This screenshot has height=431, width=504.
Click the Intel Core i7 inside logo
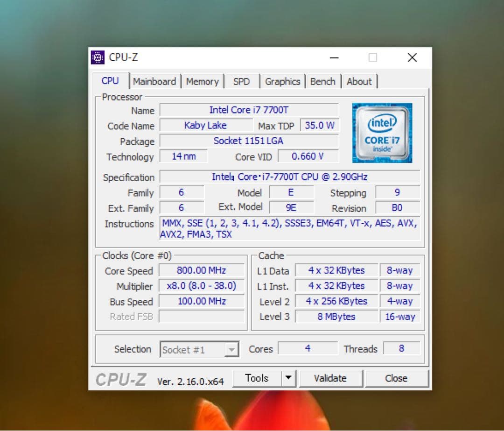(382, 133)
